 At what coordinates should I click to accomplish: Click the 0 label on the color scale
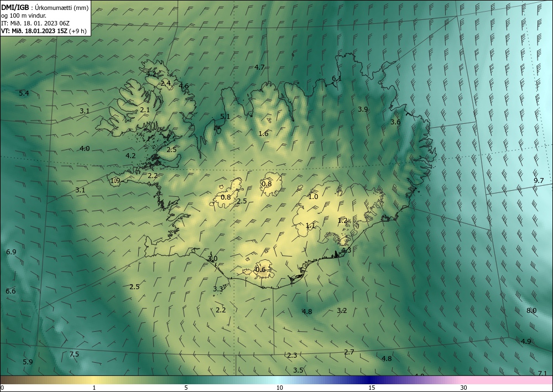[x=2, y=388]
